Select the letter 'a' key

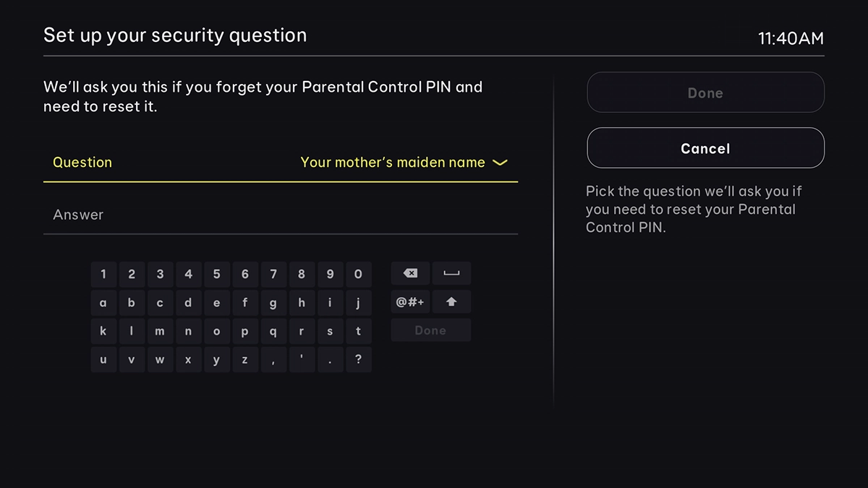103,302
